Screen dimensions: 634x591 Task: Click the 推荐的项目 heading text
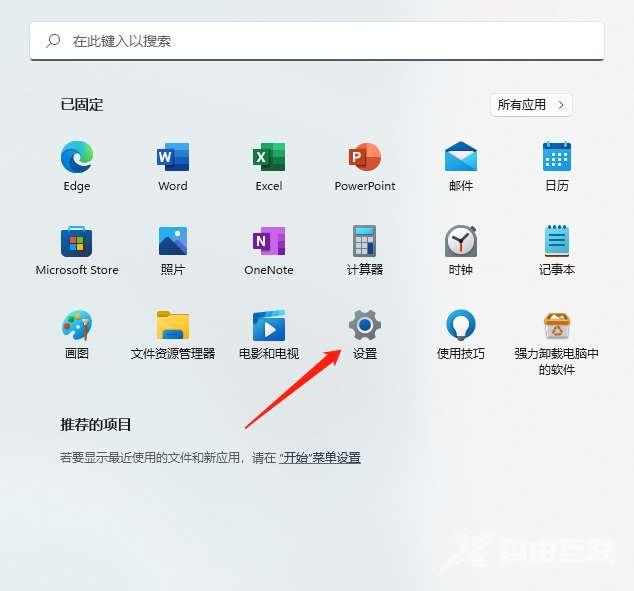[x=95, y=425]
